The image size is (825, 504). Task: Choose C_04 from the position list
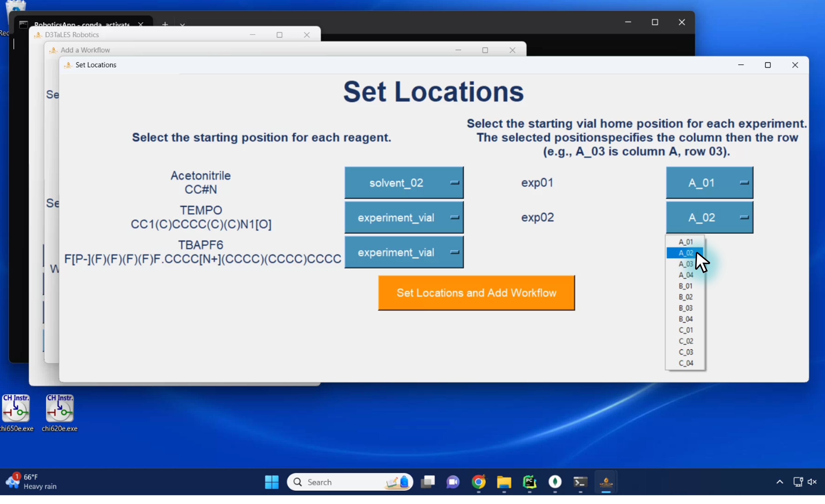[x=686, y=363]
